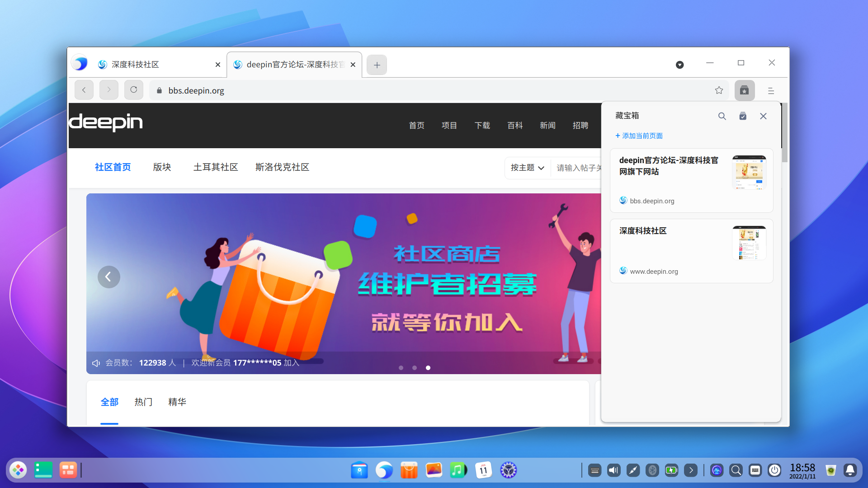Click the manage items icon in treasure box

point(742,116)
